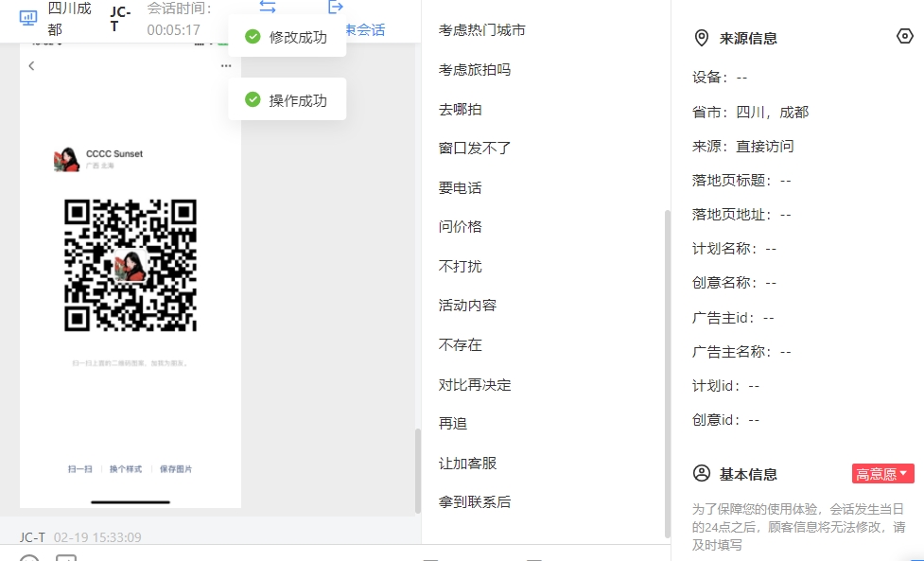Image resolution: width=924 pixels, height=561 pixels.
Task: Click the quick replies list scrollbar
Action: pos(668,374)
